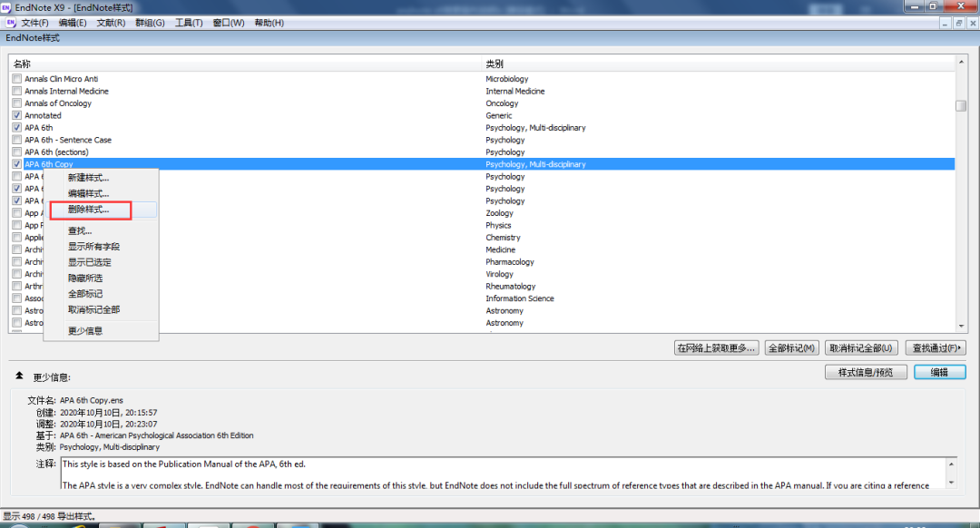
Task: Click the 样式信息/预览 button
Action: pos(866,372)
